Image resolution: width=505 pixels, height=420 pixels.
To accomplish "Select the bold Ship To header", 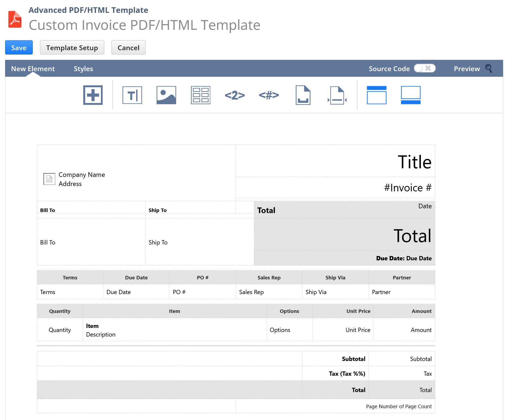I will click(x=158, y=210).
